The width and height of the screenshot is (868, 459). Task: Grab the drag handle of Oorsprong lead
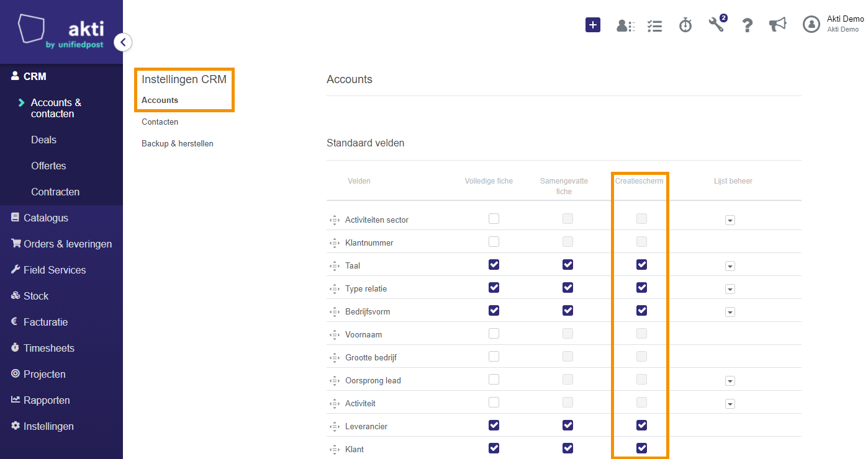[334, 381]
